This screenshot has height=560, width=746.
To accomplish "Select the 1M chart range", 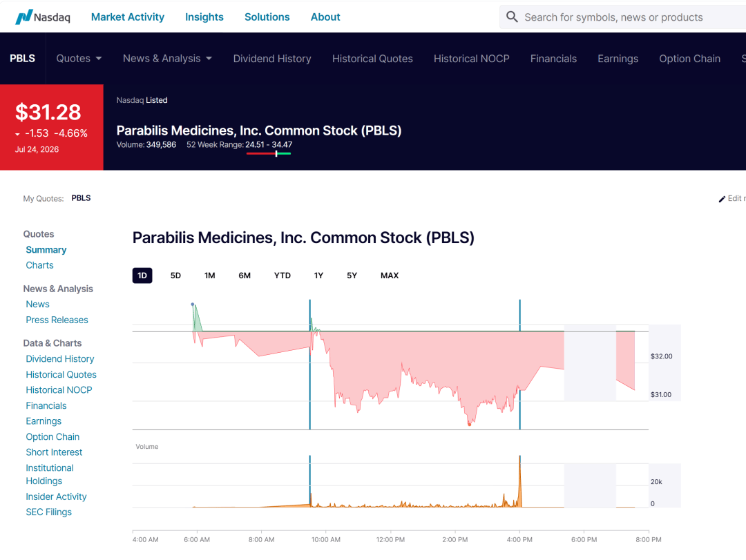I will [x=210, y=276].
